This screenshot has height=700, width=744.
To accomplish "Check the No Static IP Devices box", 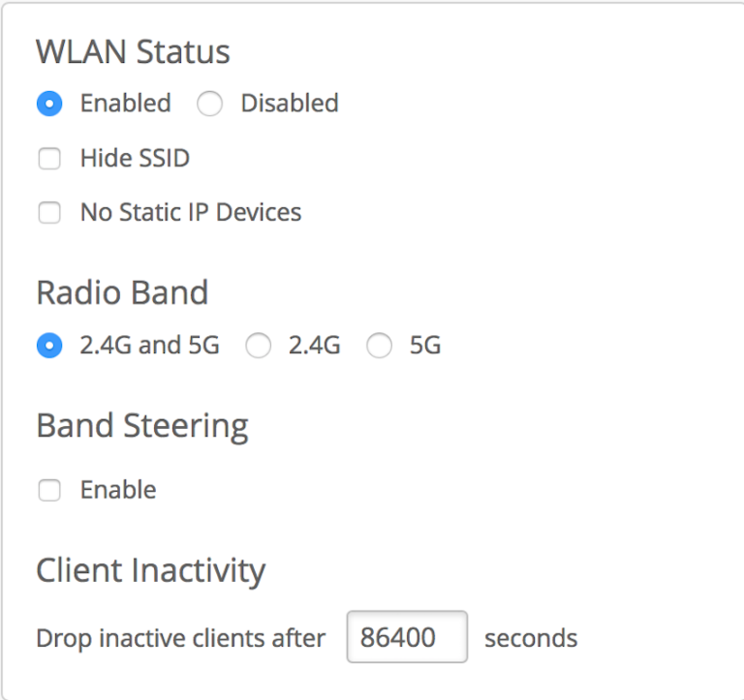I will (48, 213).
